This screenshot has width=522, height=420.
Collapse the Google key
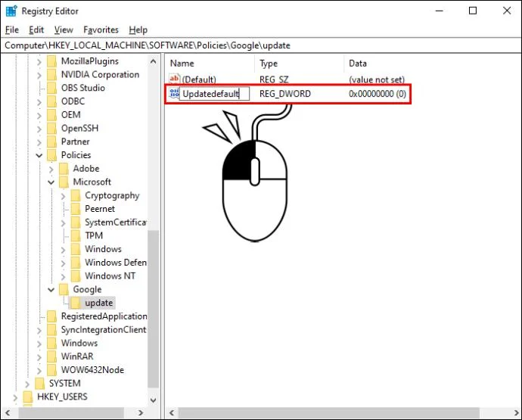coord(51,289)
